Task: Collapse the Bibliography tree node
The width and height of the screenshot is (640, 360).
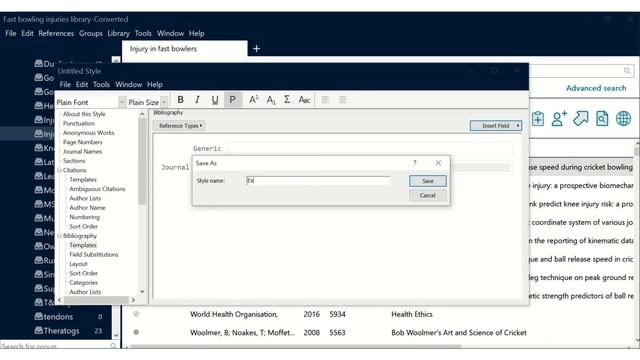Action: [x=60, y=236]
